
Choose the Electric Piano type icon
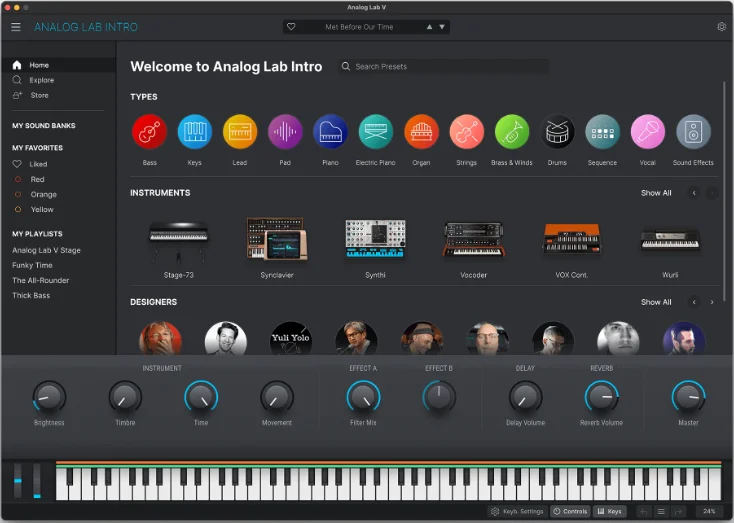click(x=375, y=132)
